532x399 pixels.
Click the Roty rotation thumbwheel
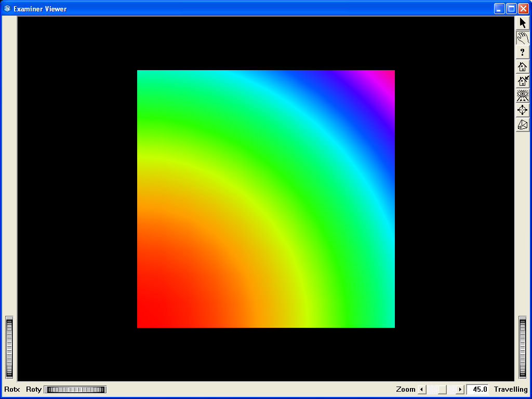(x=74, y=389)
